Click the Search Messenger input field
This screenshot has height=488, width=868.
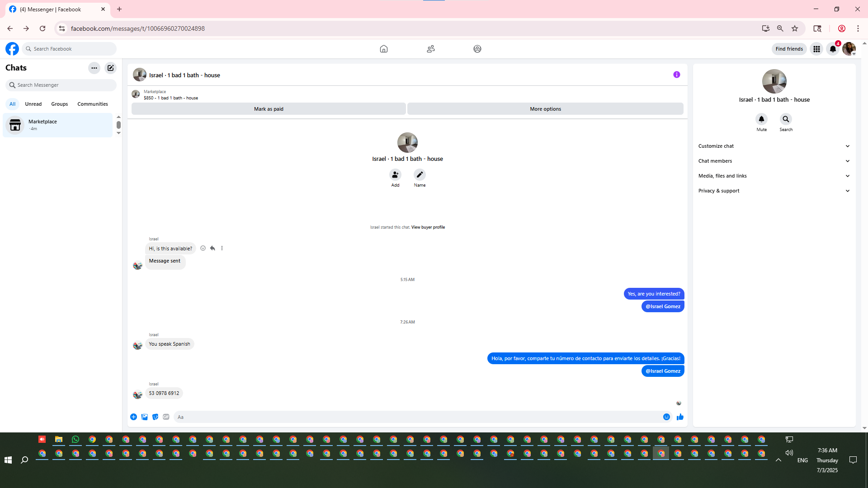coord(63,85)
